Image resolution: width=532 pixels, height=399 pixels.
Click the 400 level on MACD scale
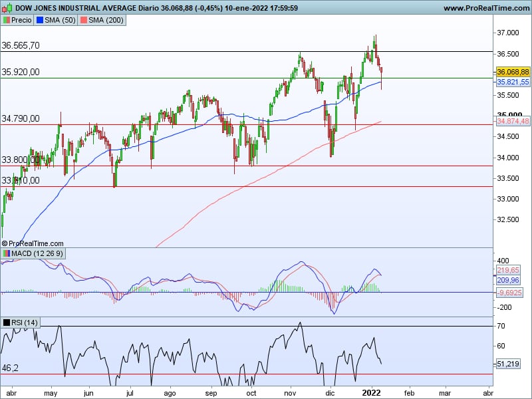503,261
